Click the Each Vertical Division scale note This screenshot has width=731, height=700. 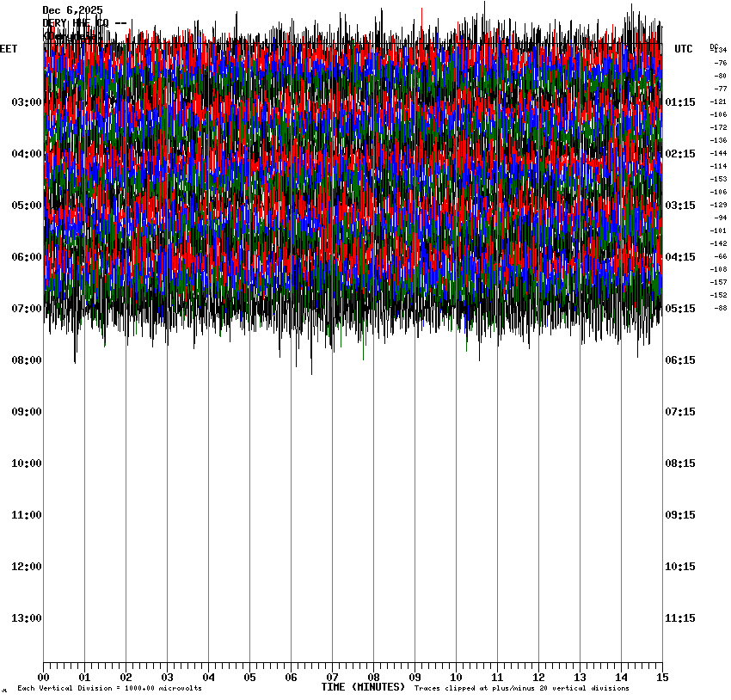point(109,689)
